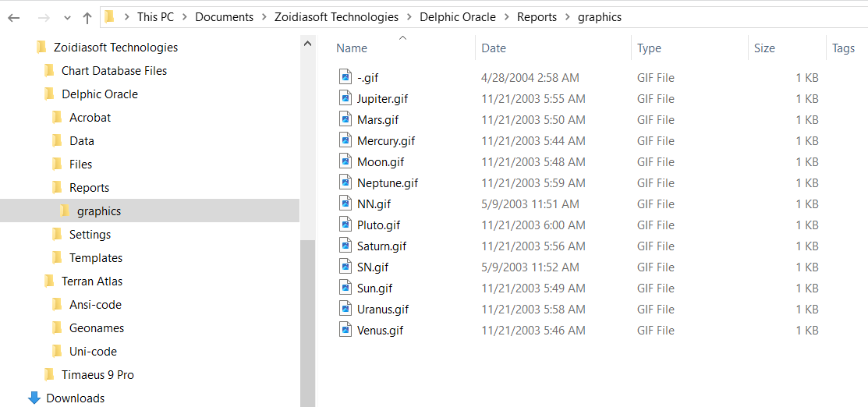This screenshot has height=407, width=868.
Task: Click navigation pane scroll up arrow
Action: click(308, 44)
